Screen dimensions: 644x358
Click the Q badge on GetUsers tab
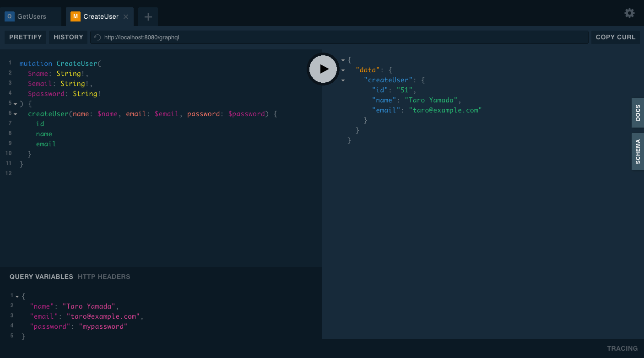click(x=9, y=16)
